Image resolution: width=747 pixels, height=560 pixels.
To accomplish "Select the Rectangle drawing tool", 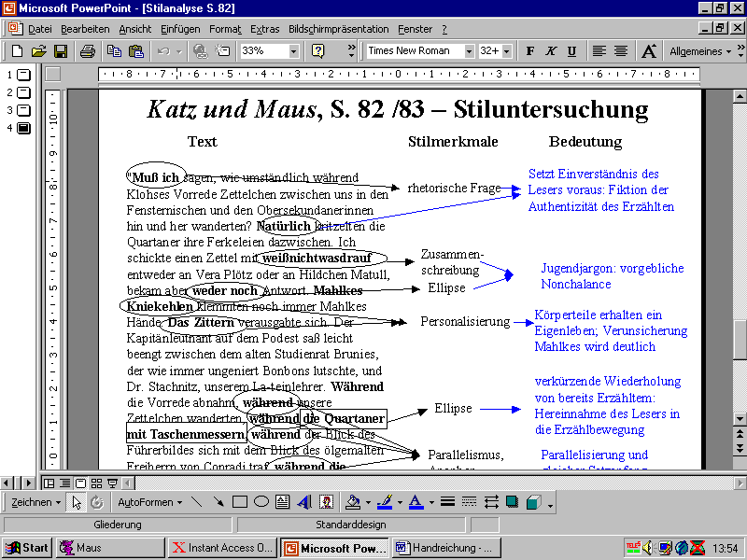I will [x=240, y=502].
